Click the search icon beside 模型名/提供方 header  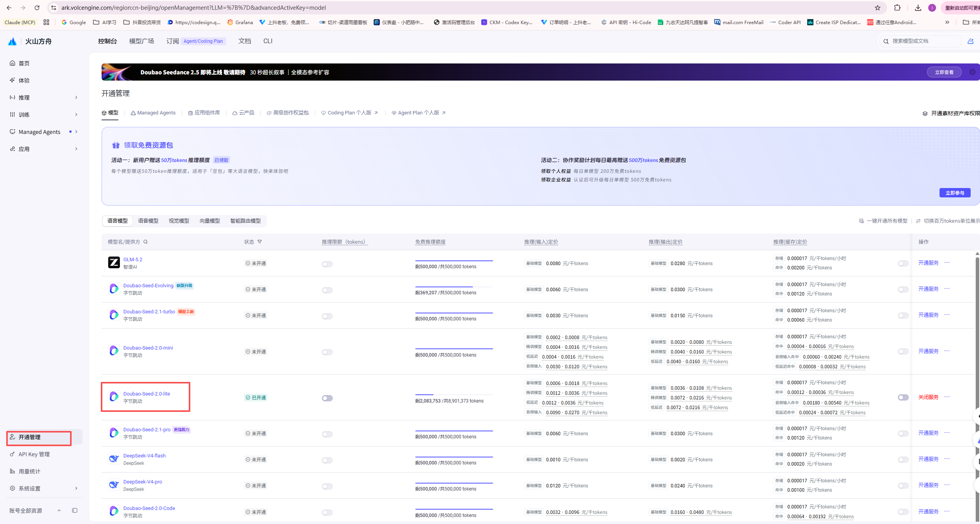(146, 242)
